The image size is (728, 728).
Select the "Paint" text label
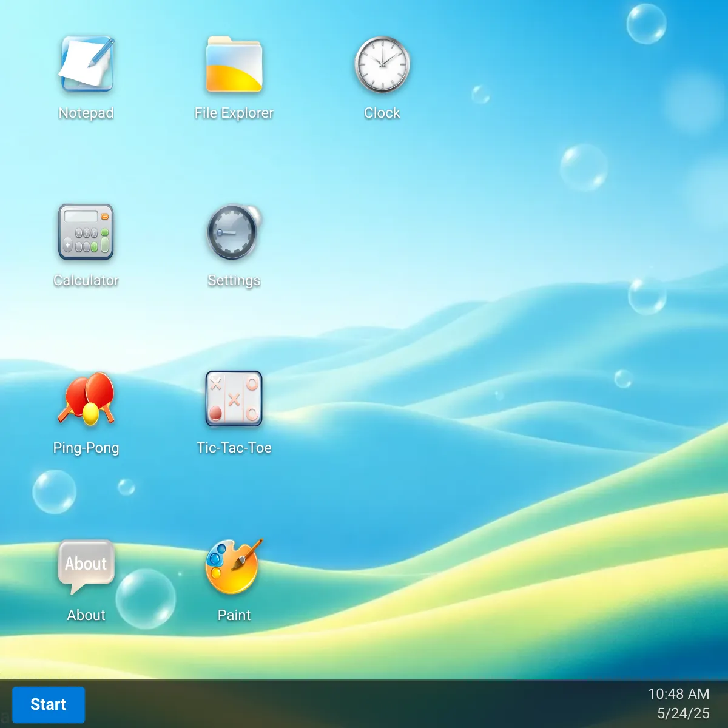point(234,615)
